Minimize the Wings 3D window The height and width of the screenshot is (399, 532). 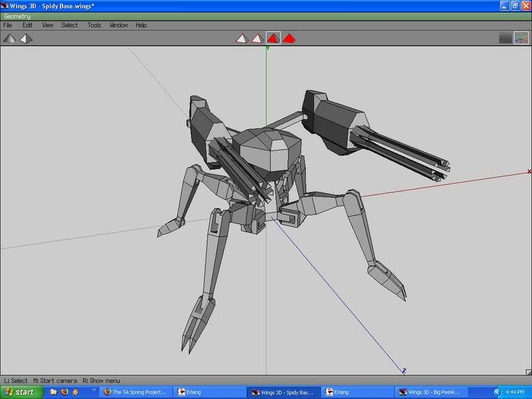click(505, 6)
